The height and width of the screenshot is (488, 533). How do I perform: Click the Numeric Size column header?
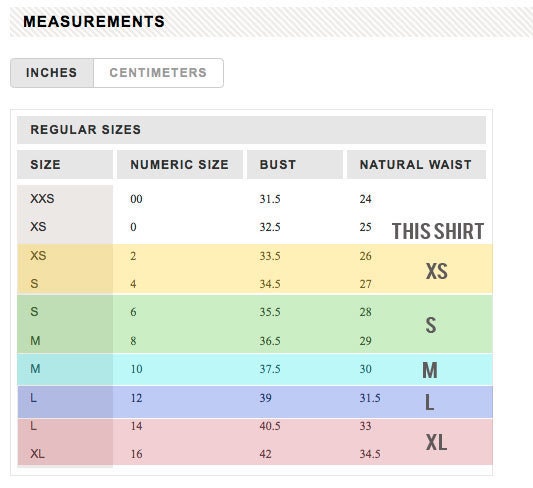[x=180, y=164]
